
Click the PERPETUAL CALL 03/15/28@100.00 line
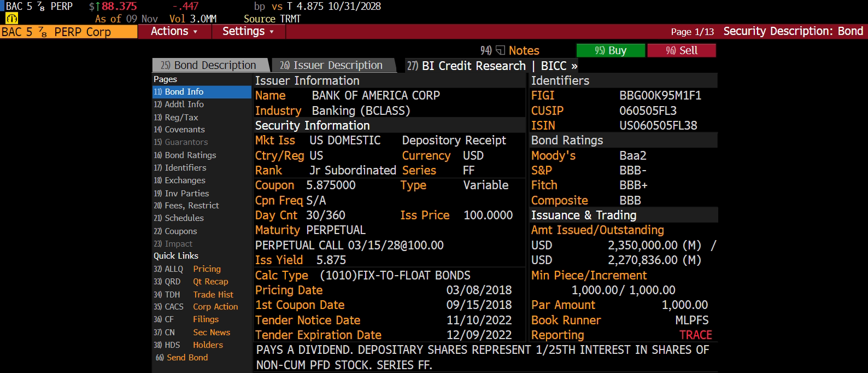(x=349, y=246)
